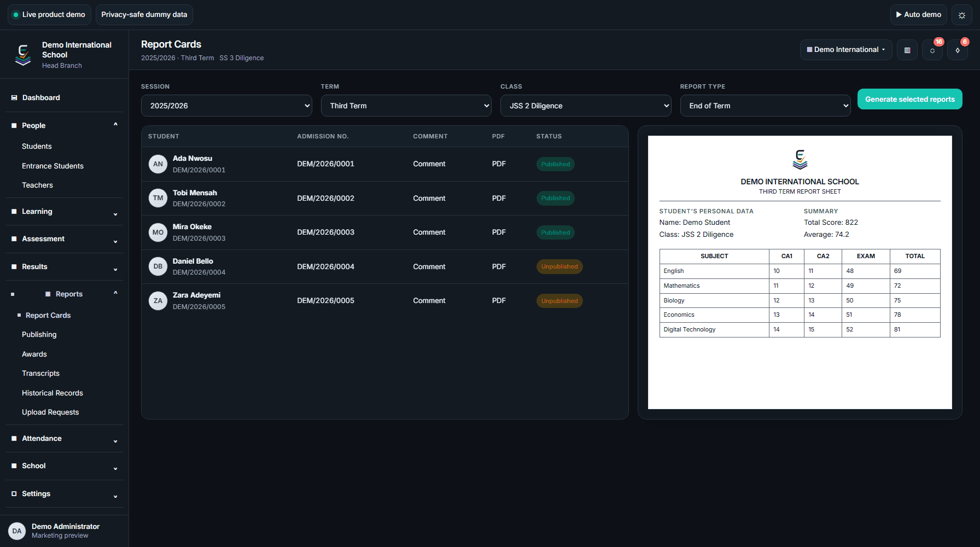Expand the Settings section

point(65,494)
